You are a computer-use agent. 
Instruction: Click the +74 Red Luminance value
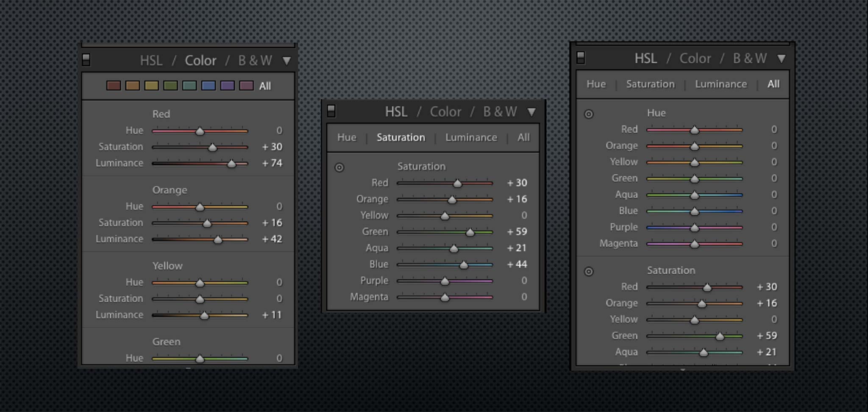point(272,163)
